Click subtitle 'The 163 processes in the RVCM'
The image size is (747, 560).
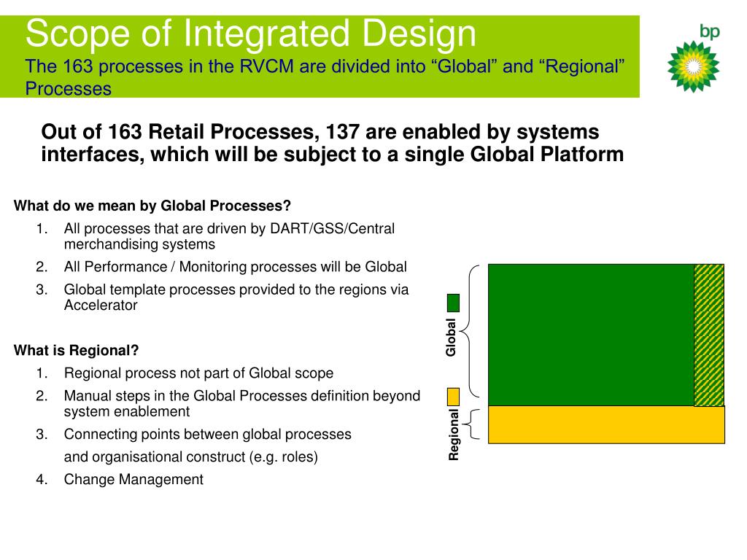[159, 66]
